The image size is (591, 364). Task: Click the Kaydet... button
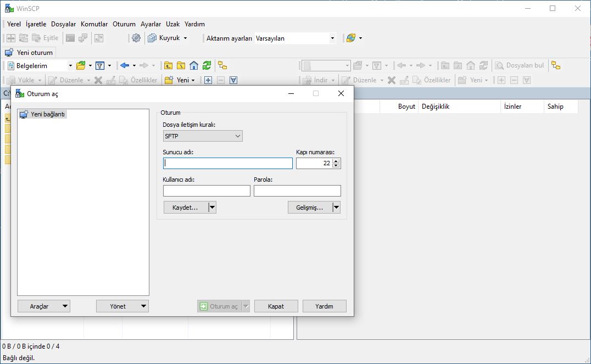pos(186,207)
